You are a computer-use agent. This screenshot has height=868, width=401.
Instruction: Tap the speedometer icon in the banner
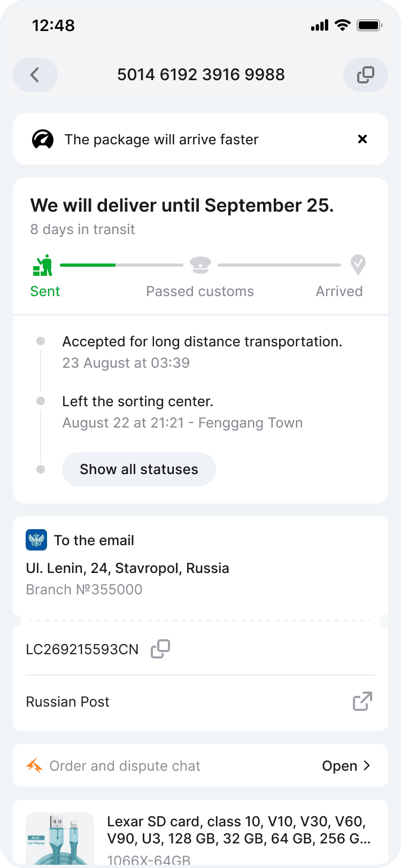coord(43,139)
